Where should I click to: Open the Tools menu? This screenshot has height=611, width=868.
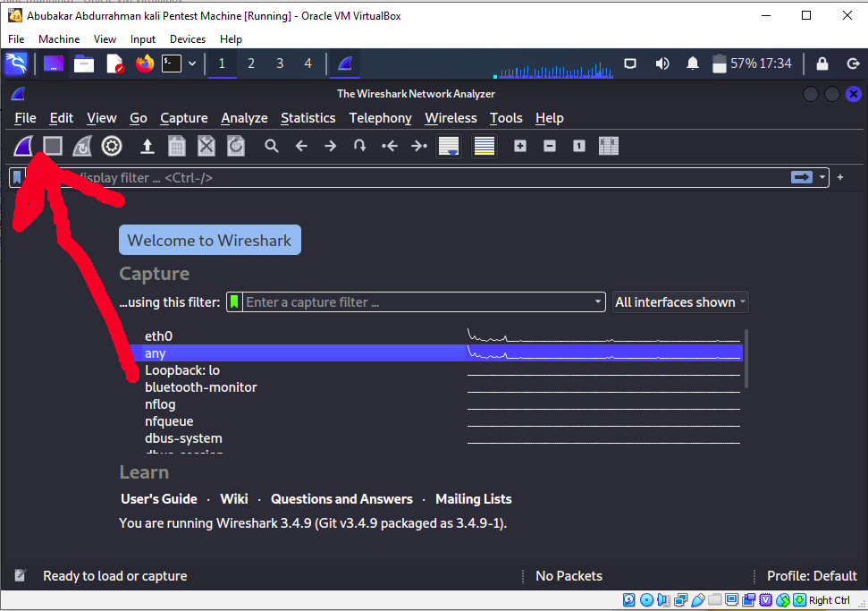[506, 118]
